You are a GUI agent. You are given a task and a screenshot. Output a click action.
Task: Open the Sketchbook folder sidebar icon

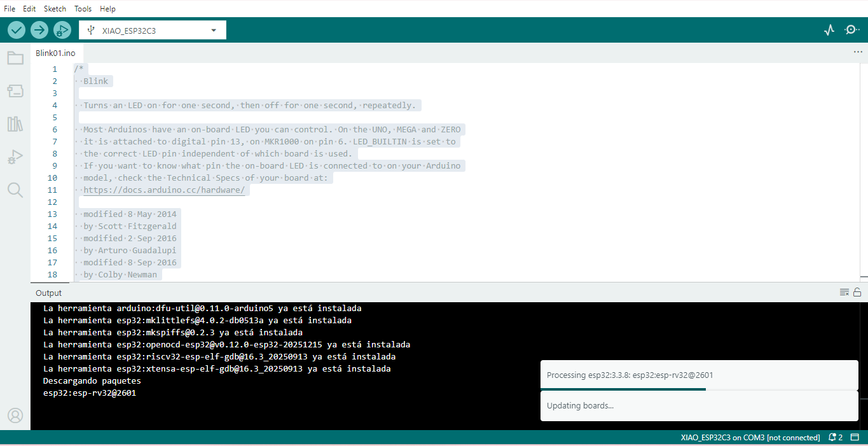[15, 58]
